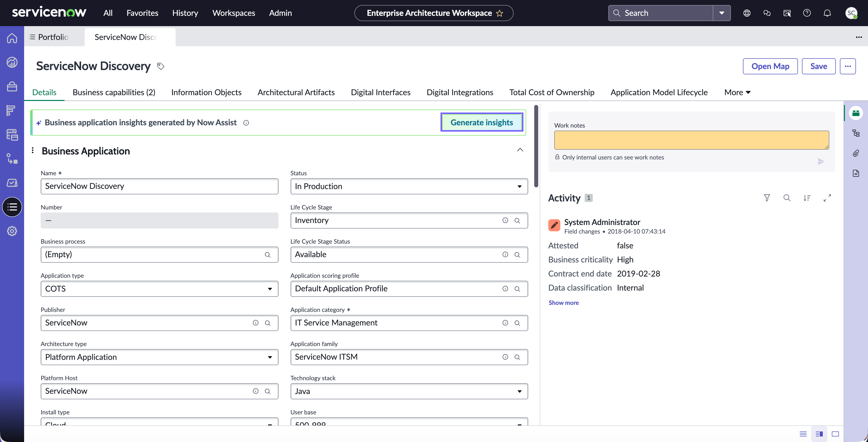Favorite the Enterprise Architecture Workspace star

(x=499, y=13)
